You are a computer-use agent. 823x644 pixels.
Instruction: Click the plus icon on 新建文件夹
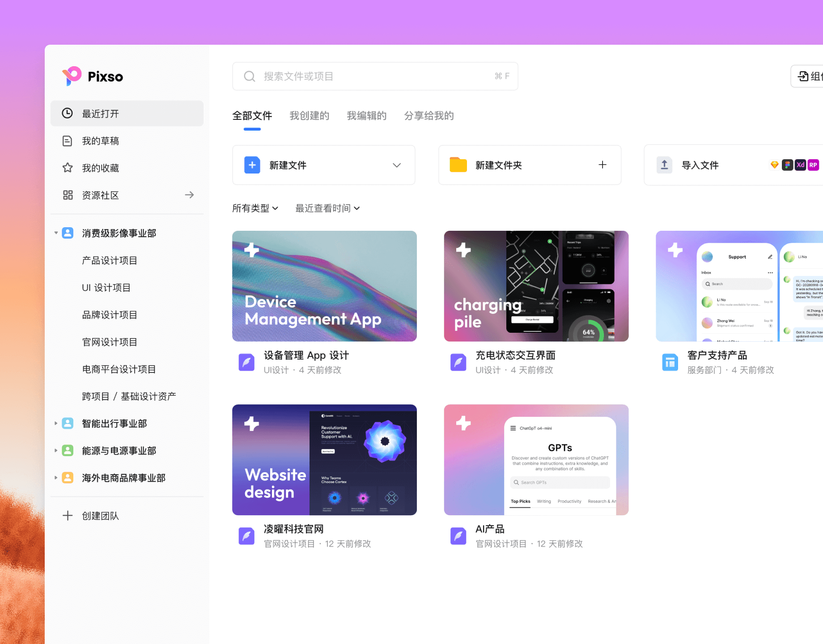tap(602, 165)
